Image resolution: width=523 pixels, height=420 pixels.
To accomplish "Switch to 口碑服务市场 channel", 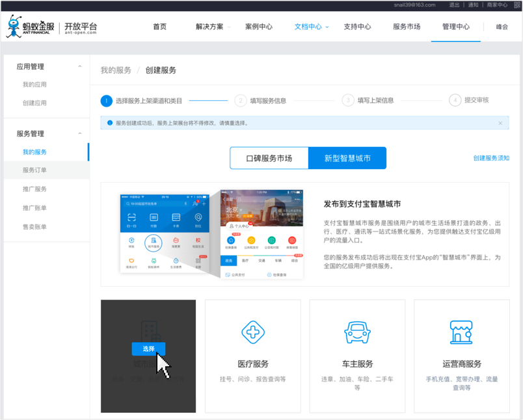I will click(269, 158).
